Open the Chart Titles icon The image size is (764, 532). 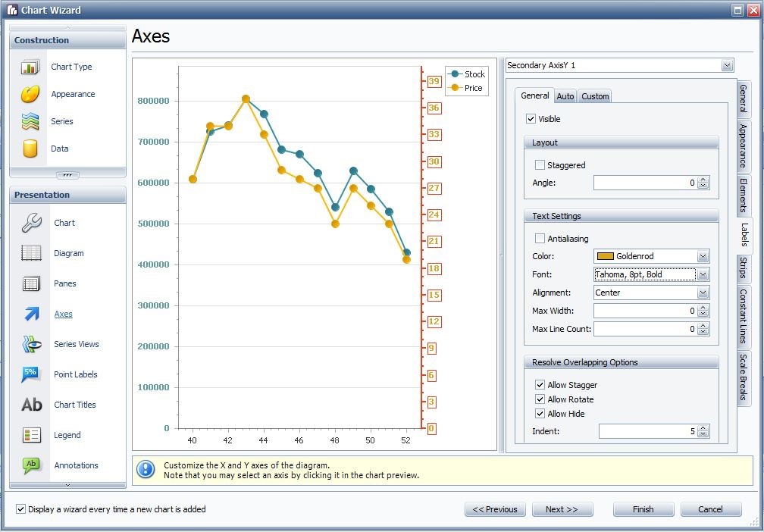coord(32,405)
